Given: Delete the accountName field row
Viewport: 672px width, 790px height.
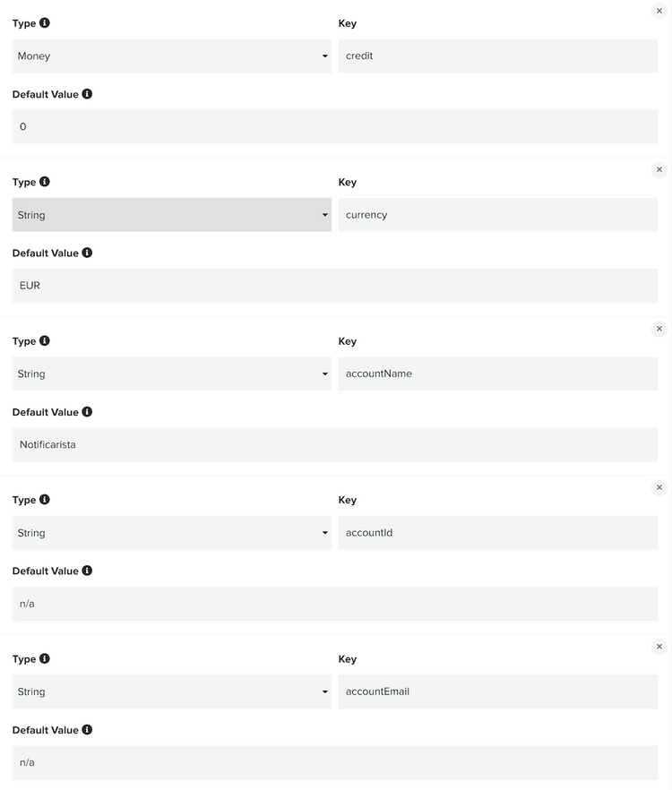Looking at the screenshot, I should (x=659, y=329).
